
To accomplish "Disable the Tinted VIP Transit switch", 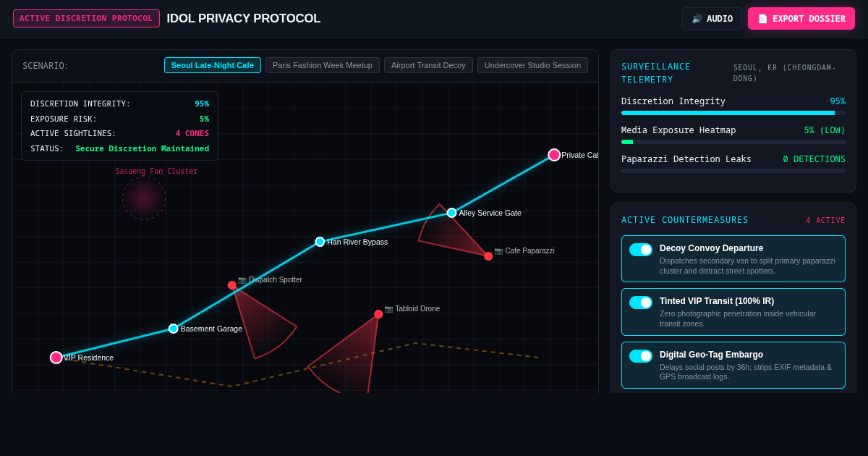I will click(x=641, y=303).
